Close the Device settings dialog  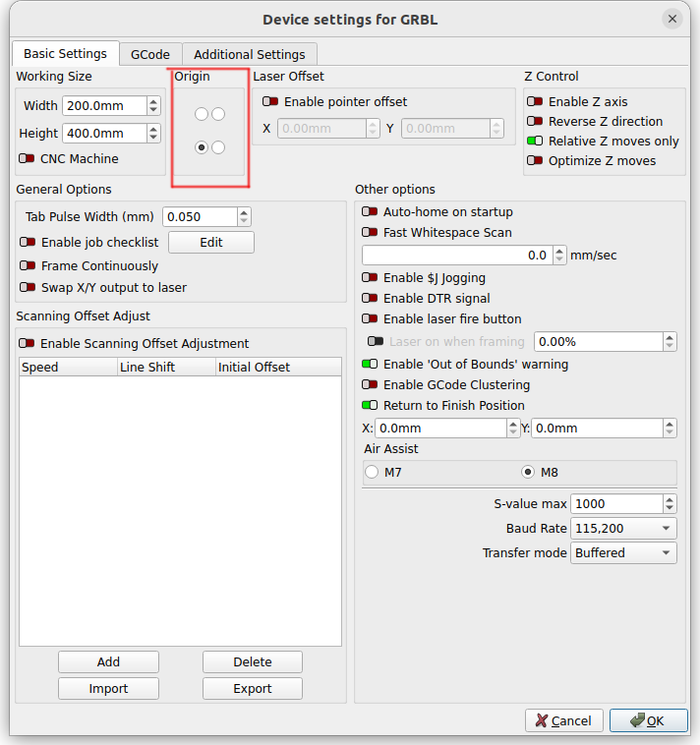pos(671,19)
